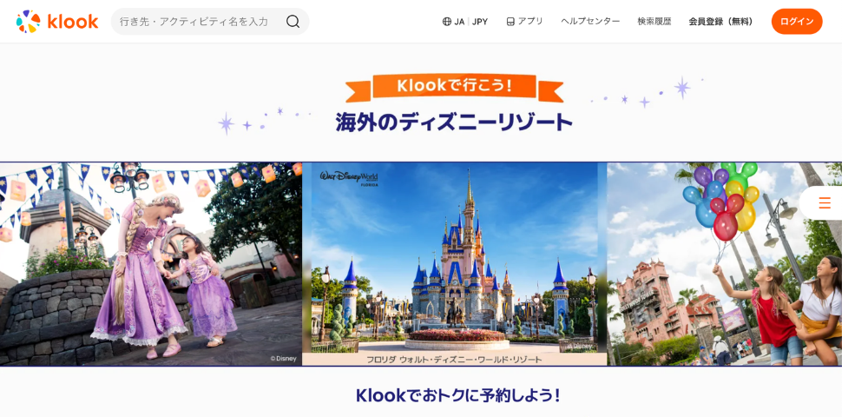The width and height of the screenshot is (868, 417).
Task: Click the フロリダ ウォルト・ディズニー・ワールド・リゾート caption
Action: click(x=455, y=360)
